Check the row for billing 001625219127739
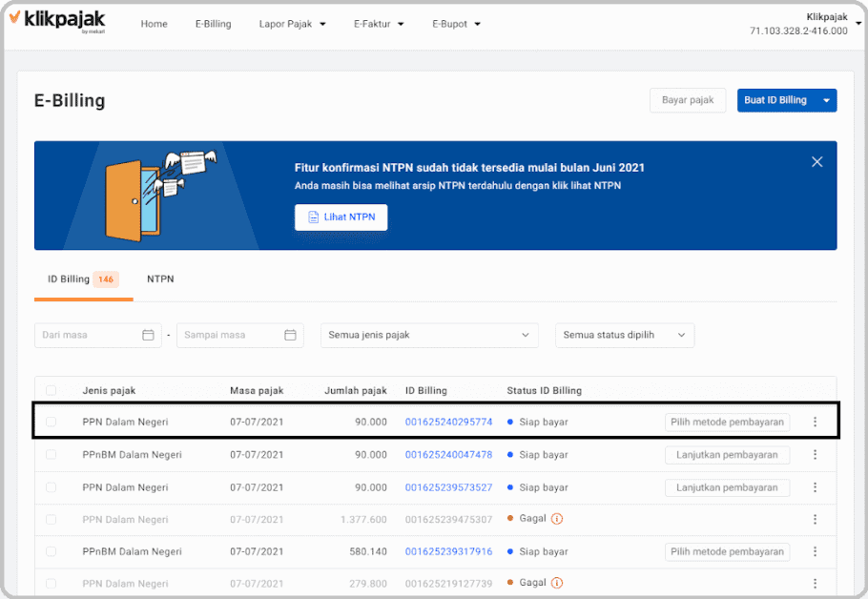This screenshot has height=599, width=868. point(51,584)
